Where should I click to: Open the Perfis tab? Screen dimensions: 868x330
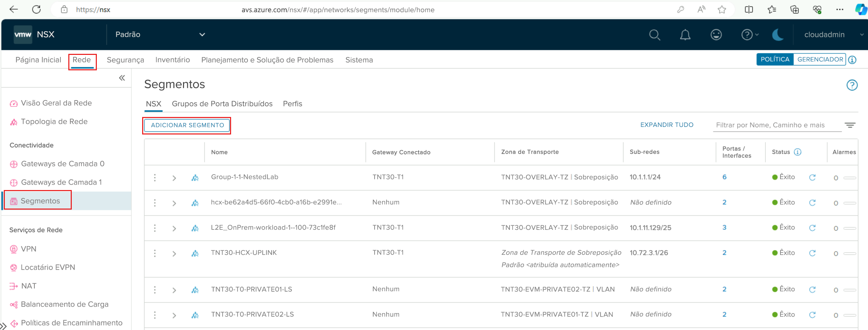293,104
